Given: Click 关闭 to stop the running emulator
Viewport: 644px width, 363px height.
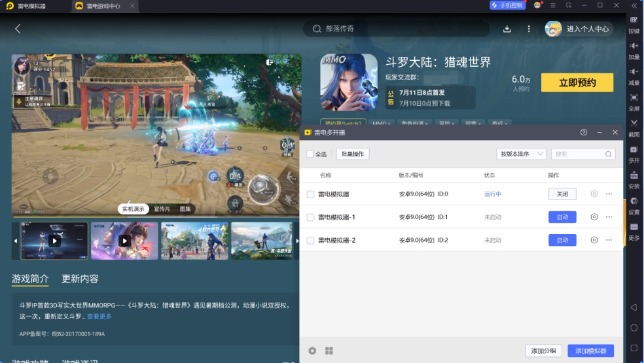Looking at the screenshot, I should [562, 194].
